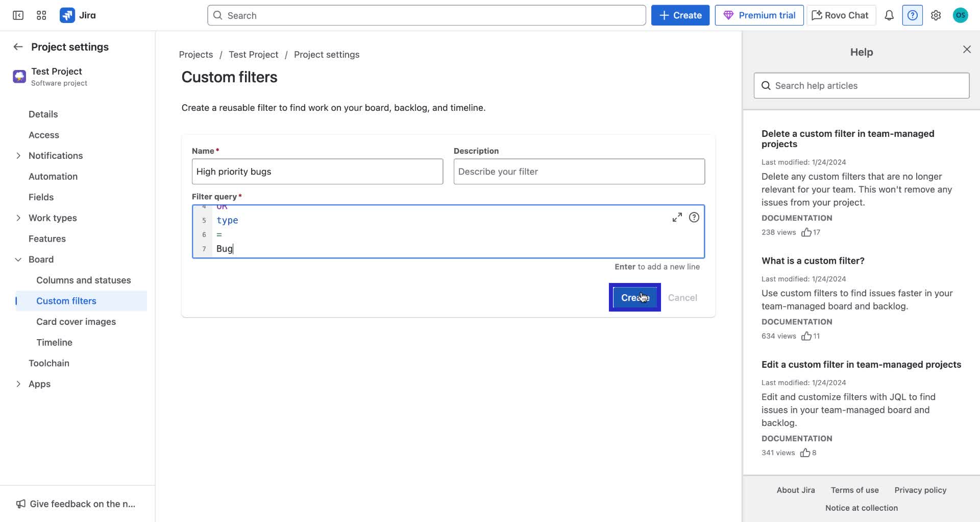Open the Projects breadcrumb link
Viewport: 980px width, 522px height.
click(x=196, y=54)
